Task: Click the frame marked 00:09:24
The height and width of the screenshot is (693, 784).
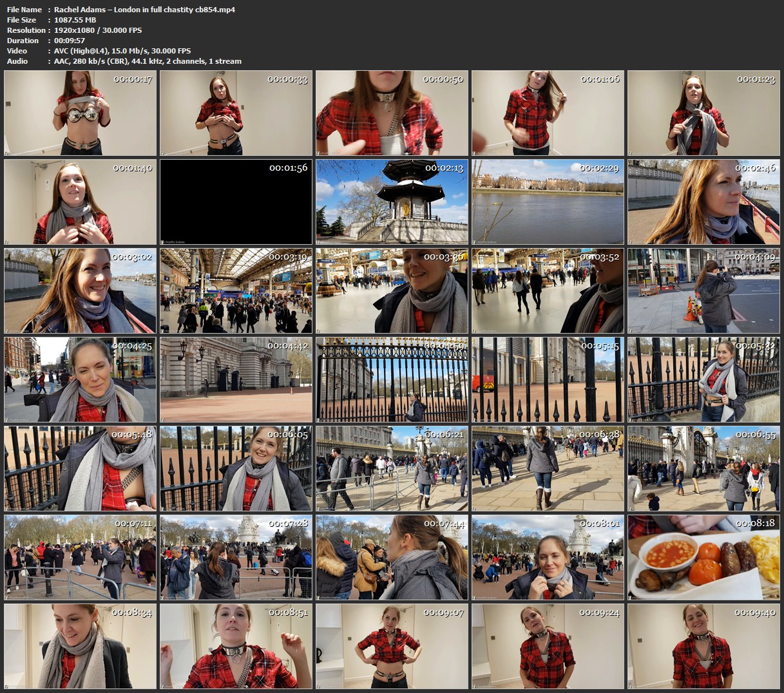Action: [548, 647]
